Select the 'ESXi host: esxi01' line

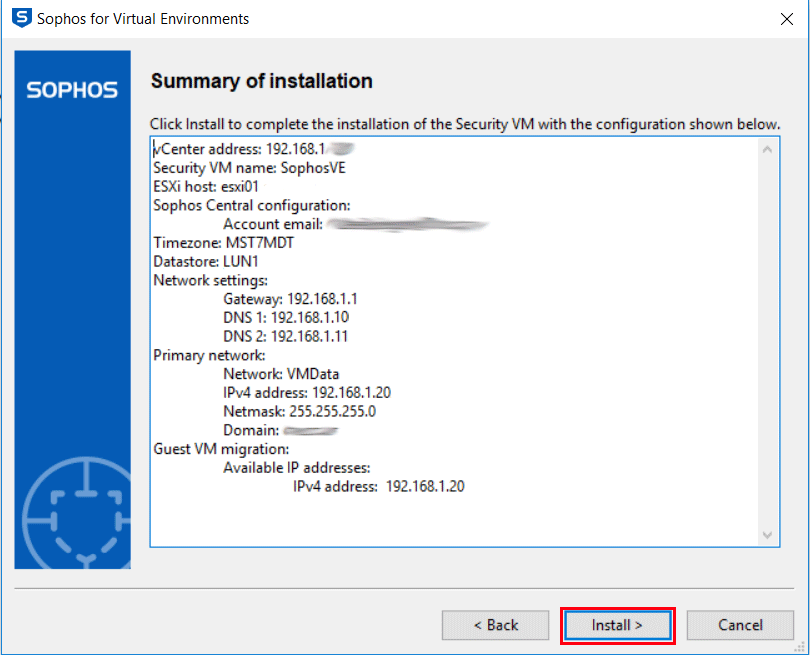[x=206, y=186]
